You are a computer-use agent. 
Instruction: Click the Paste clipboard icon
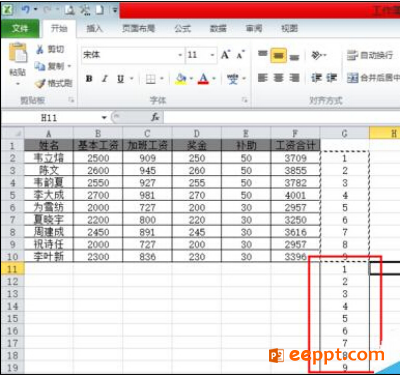(x=18, y=53)
